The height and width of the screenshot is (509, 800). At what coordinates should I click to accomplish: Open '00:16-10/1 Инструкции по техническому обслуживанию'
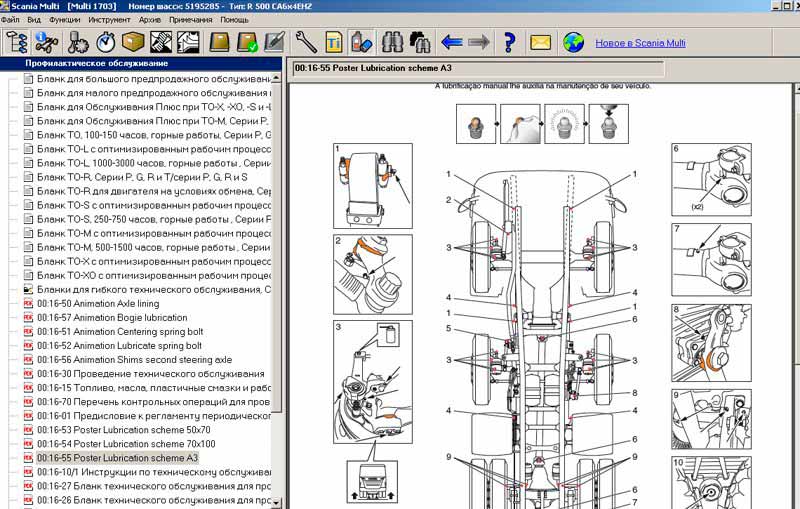[154, 472]
